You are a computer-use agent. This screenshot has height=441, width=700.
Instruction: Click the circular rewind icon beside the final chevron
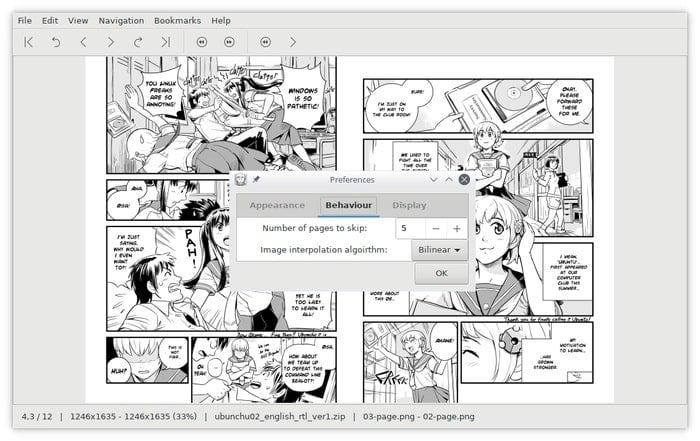tap(266, 42)
